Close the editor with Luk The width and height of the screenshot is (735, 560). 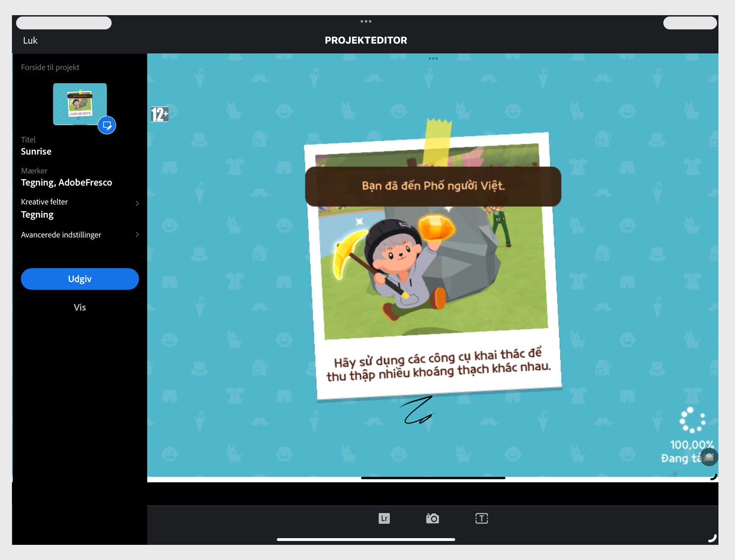[30, 40]
